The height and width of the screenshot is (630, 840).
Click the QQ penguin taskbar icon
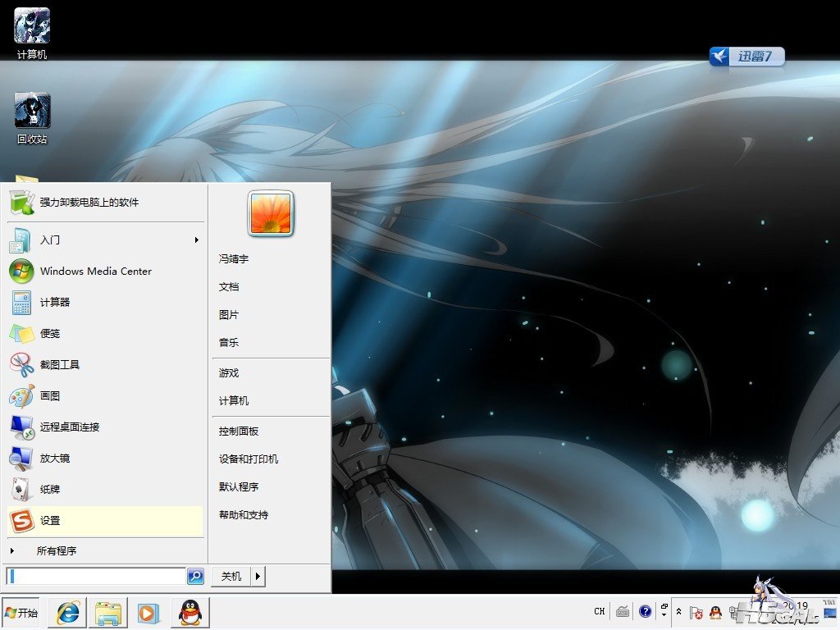click(190, 613)
